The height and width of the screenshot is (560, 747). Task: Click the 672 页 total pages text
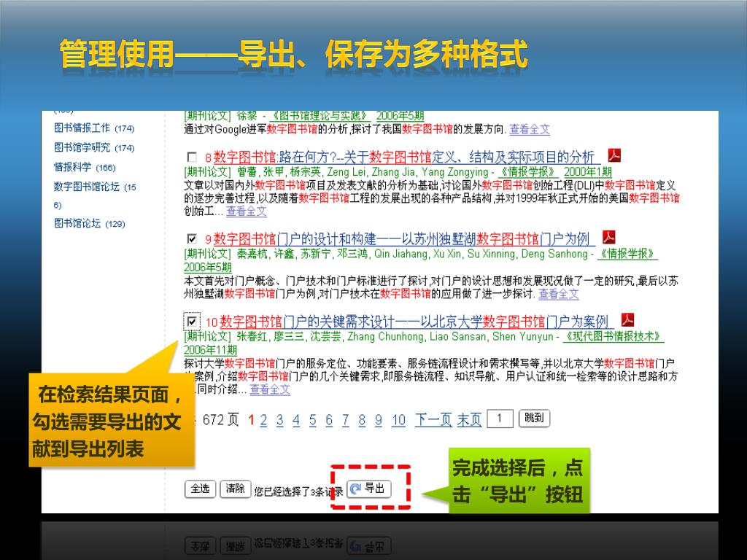220,419
